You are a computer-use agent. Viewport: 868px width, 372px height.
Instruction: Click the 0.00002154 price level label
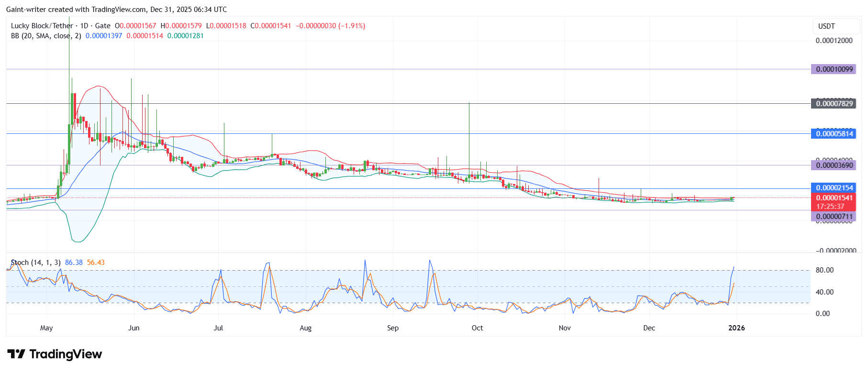click(834, 188)
